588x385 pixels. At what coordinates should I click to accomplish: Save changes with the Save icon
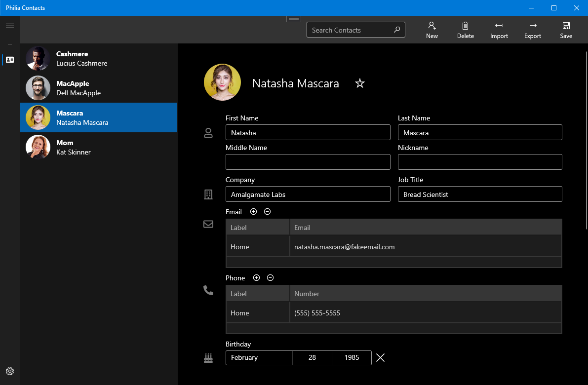(x=566, y=29)
